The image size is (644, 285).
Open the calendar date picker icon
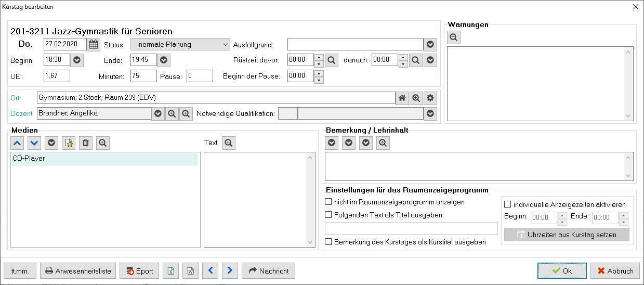pos(94,44)
